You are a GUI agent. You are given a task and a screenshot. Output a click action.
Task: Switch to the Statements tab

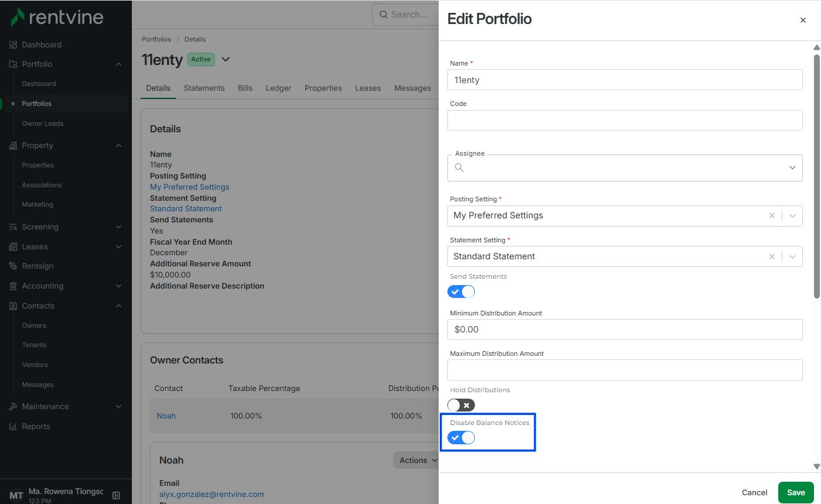[204, 88]
